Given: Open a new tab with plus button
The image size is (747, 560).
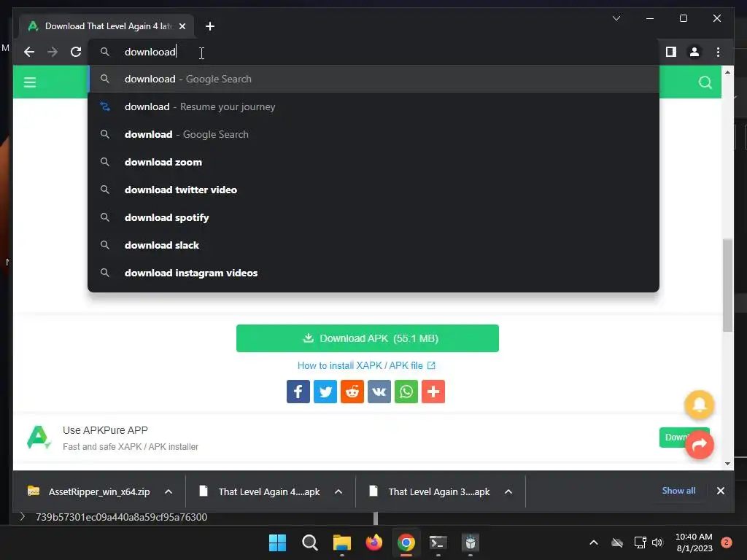Looking at the screenshot, I should point(209,26).
